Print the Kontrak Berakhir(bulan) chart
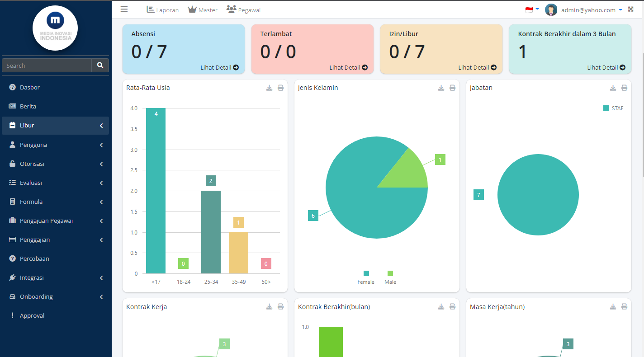644x357 pixels. point(452,307)
